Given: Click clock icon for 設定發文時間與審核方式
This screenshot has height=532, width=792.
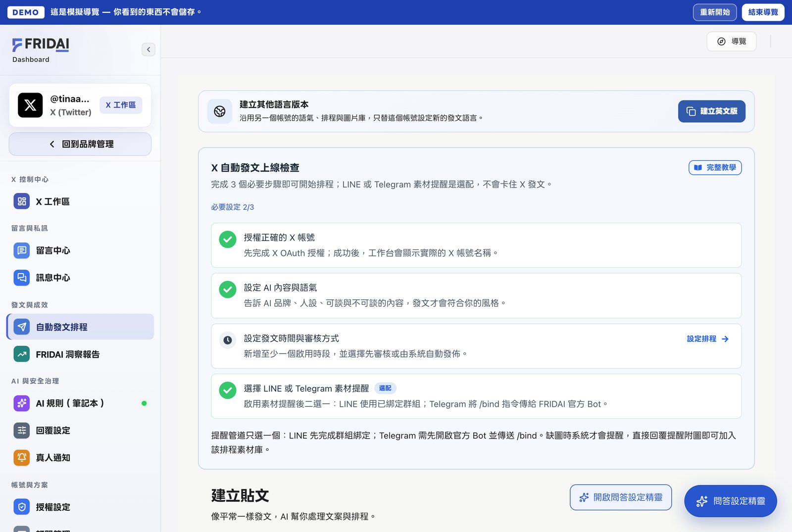Looking at the screenshot, I should [228, 340].
